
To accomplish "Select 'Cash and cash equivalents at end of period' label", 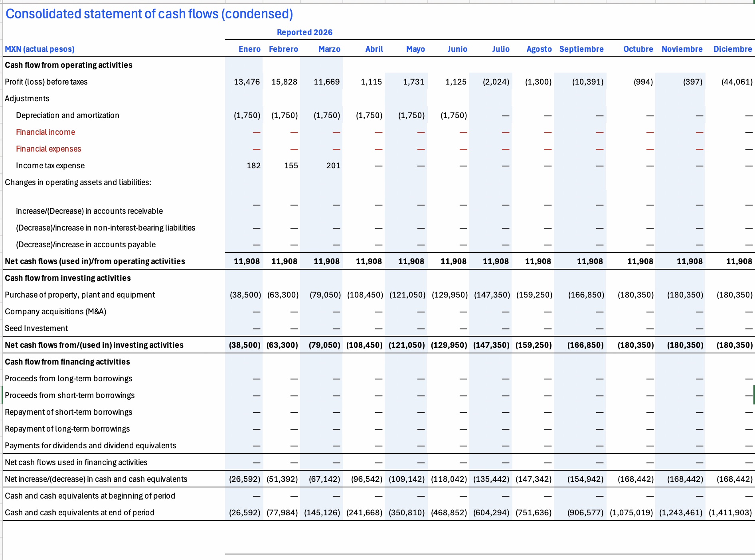I will click(x=80, y=513).
